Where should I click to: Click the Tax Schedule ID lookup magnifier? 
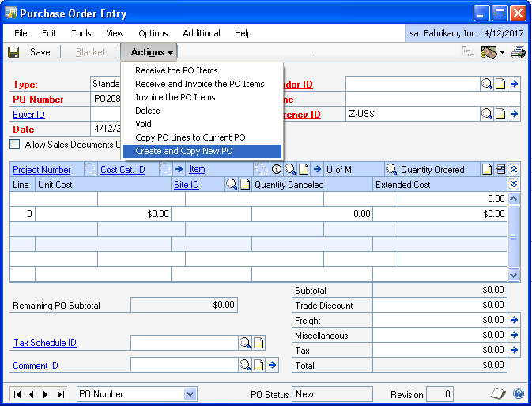pos(245,343)
